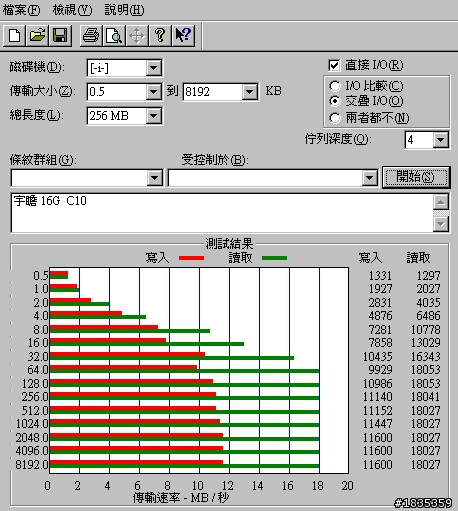Start the benchmark with 開始(S)
The image size is (458, 511).
[x=416, y=177]
